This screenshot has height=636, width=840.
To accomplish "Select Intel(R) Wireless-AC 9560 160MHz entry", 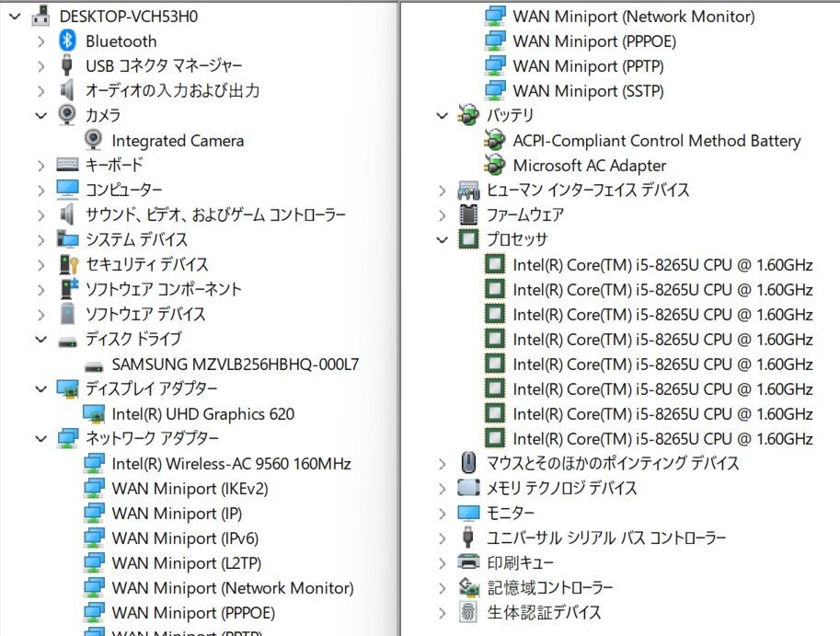I will (232, 464).
